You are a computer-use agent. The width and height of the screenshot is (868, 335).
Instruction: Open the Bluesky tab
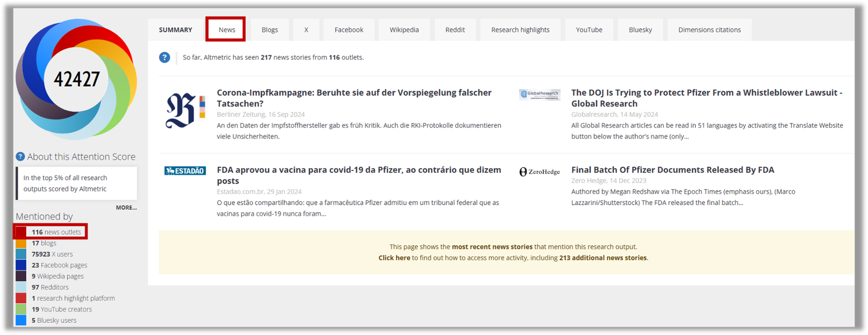[640, 30]
